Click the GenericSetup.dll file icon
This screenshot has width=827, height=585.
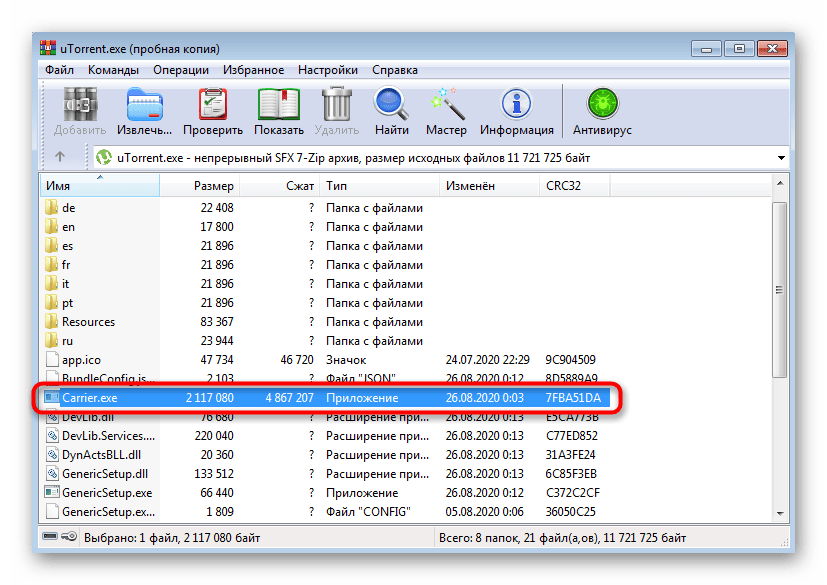[52, 473]
